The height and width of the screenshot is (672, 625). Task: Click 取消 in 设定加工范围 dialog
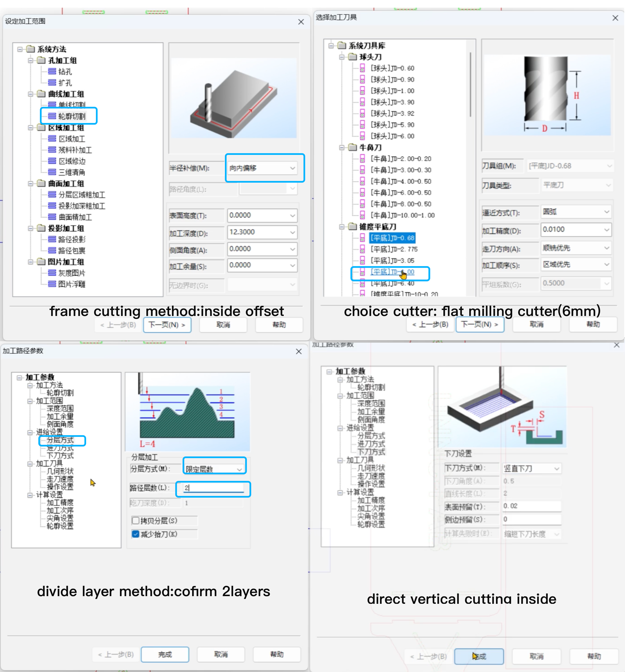click(223, 325)
